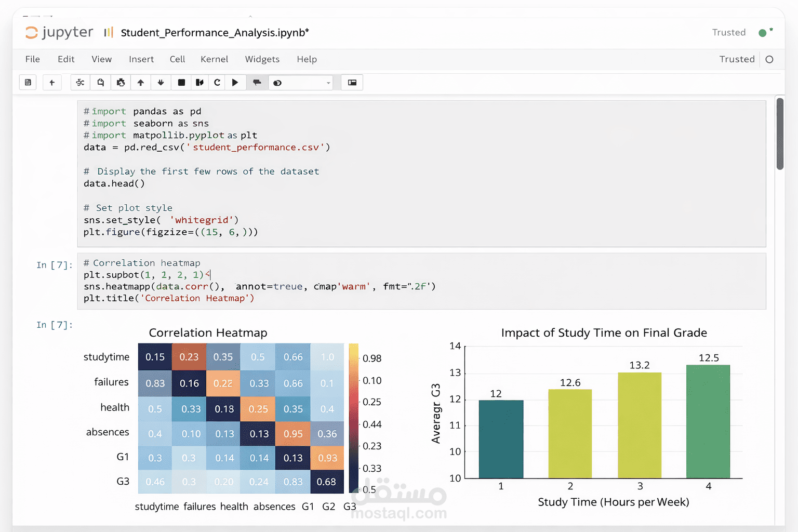Stop the kernel with the square icon

181,82
